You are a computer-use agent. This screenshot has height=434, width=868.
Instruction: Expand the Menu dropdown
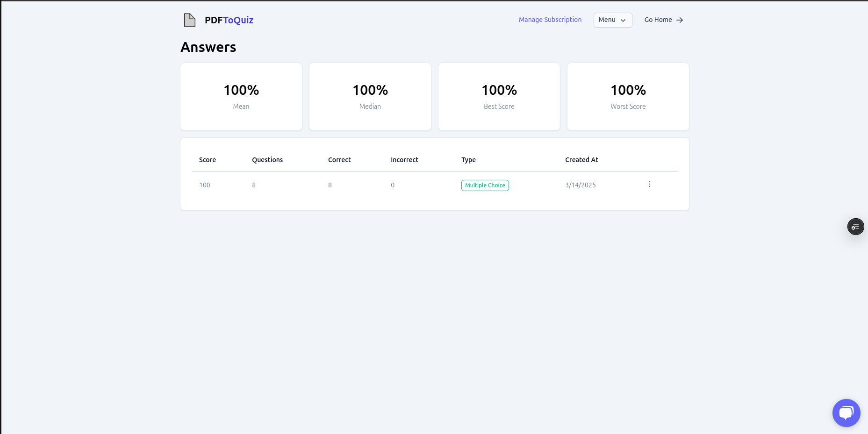pyautogui.click(x=612, y=20)
